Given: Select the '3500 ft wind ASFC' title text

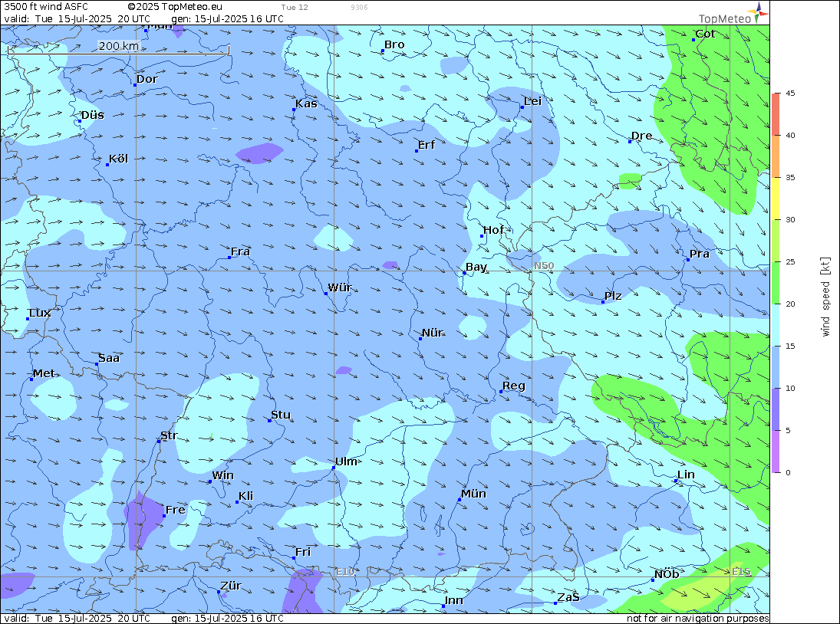Looking at the screenshot, I should click(46, 7).
